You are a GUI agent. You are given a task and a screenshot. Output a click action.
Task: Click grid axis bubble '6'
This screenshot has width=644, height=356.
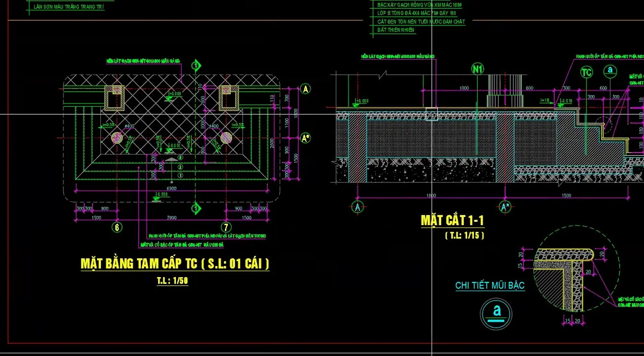(116, 227)
